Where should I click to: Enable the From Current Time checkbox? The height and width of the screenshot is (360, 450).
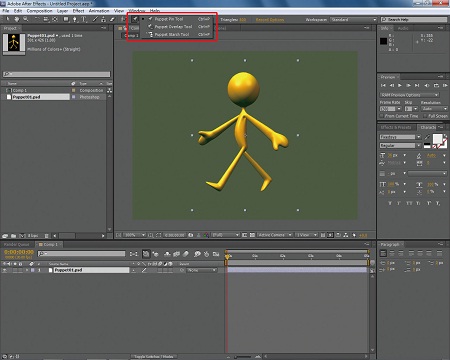[382, 116]
